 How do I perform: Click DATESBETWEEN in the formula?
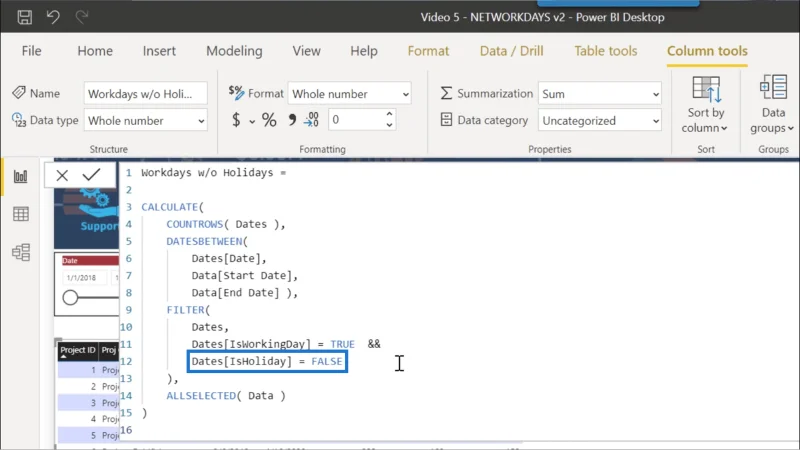[204, 241]
